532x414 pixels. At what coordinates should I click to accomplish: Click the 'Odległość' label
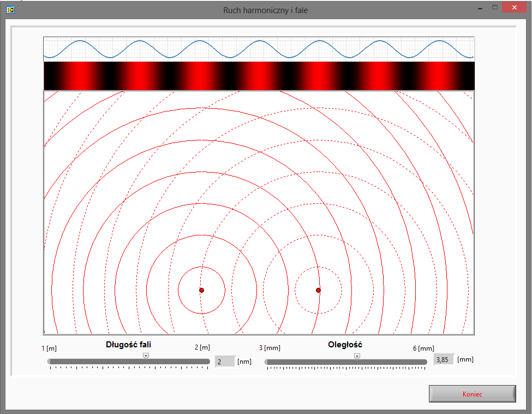[345, 345]
